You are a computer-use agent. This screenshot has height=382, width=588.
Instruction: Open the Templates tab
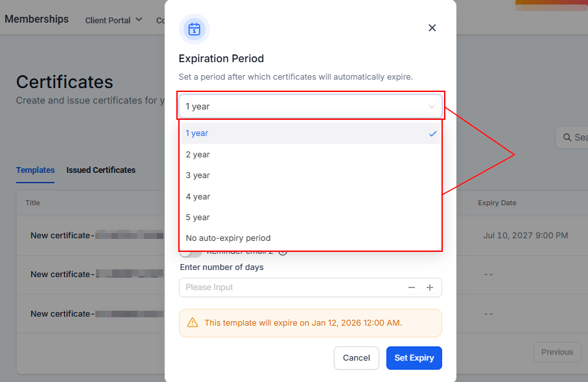[x=35, y=170]
